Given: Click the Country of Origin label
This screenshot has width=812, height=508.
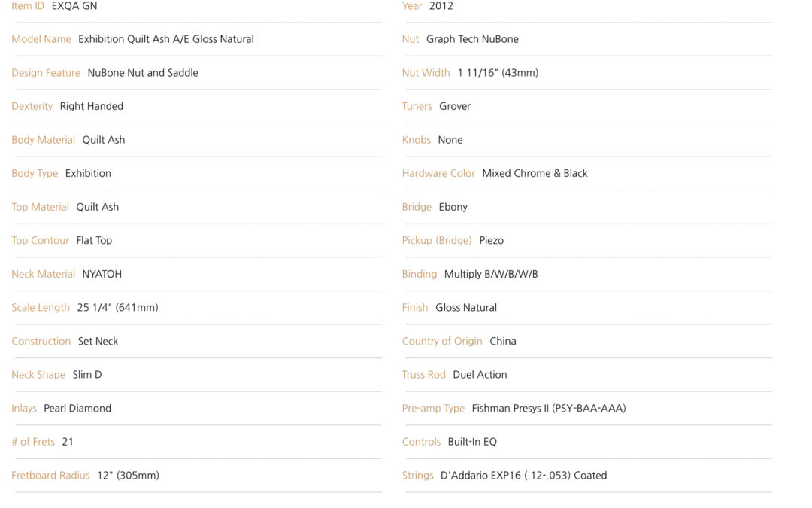Looking at the screenshot, I should [442, 341].
